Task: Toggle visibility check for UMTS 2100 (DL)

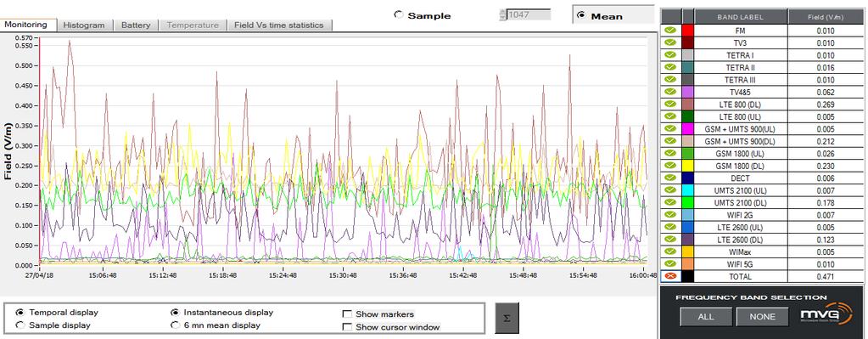Action: 670,202
